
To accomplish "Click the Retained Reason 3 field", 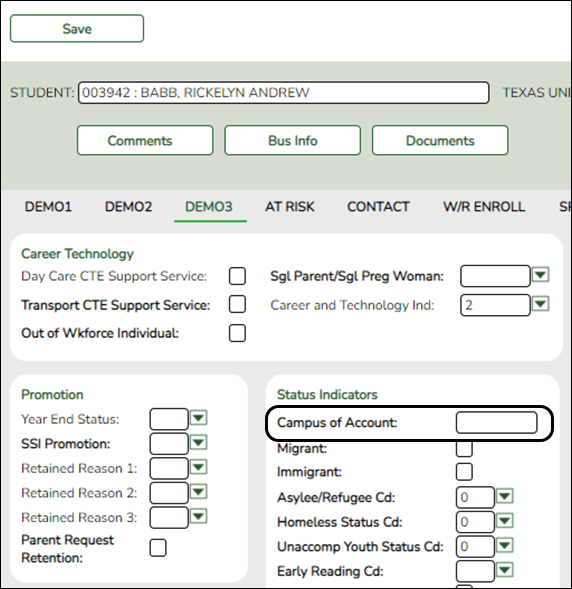I will click(169, 518).
